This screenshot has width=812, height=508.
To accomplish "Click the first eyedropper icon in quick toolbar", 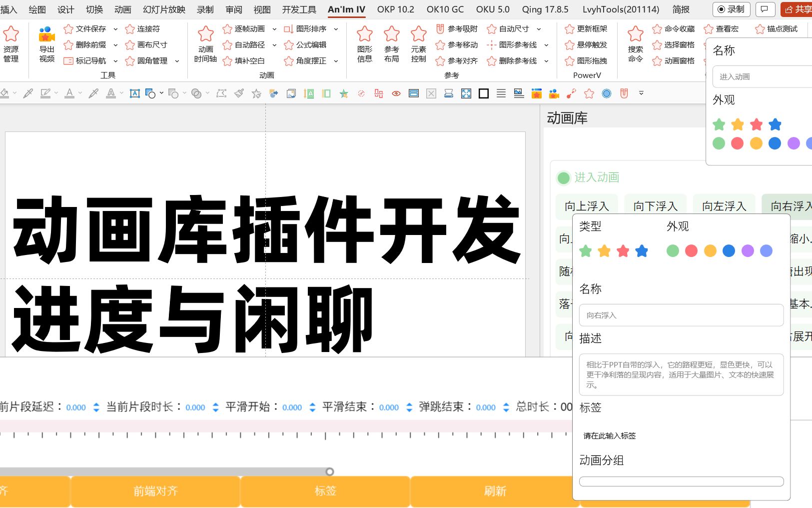I will click(x=28, y=93).
